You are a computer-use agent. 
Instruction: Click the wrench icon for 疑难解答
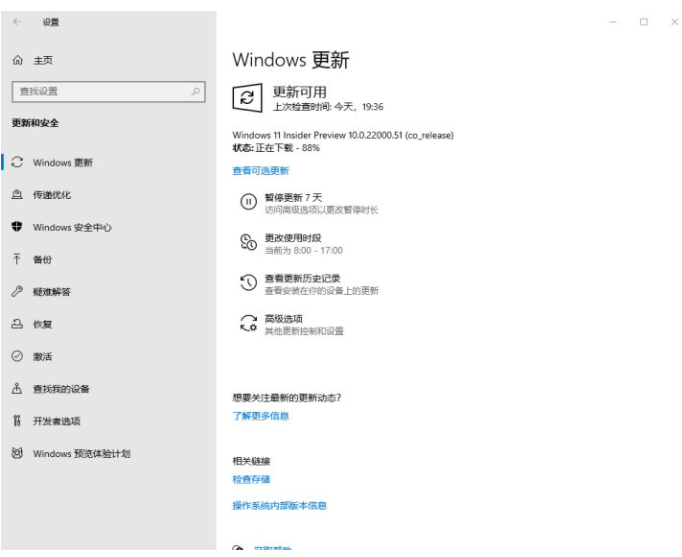tap(18, 292)
